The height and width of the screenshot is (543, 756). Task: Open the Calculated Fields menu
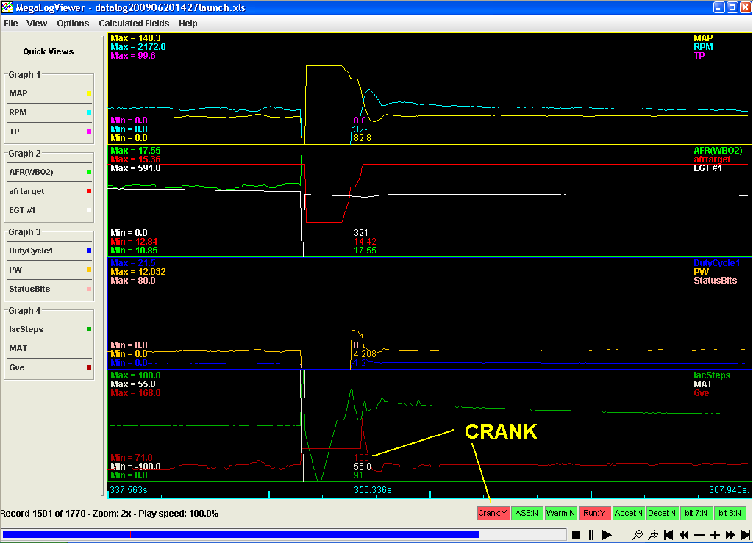click(x=134, y=23)
